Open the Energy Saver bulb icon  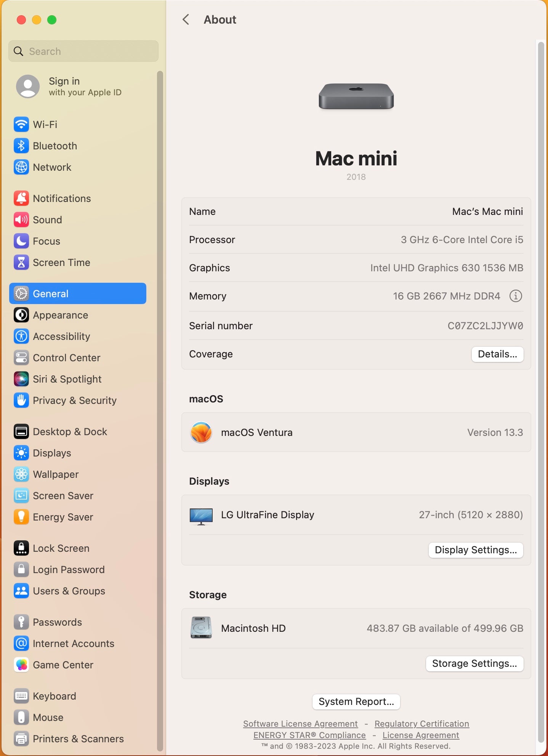click(x=21, y=517)
